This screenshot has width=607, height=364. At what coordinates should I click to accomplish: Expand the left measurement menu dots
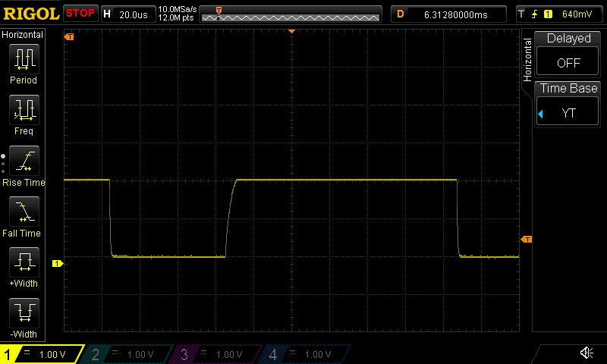[3, 161]
